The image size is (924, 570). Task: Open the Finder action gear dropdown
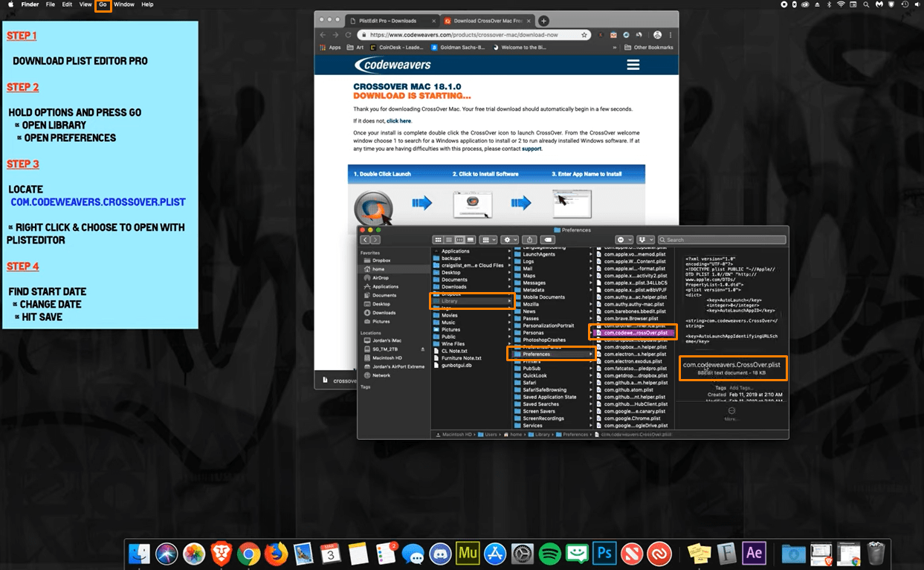point(510,240)
